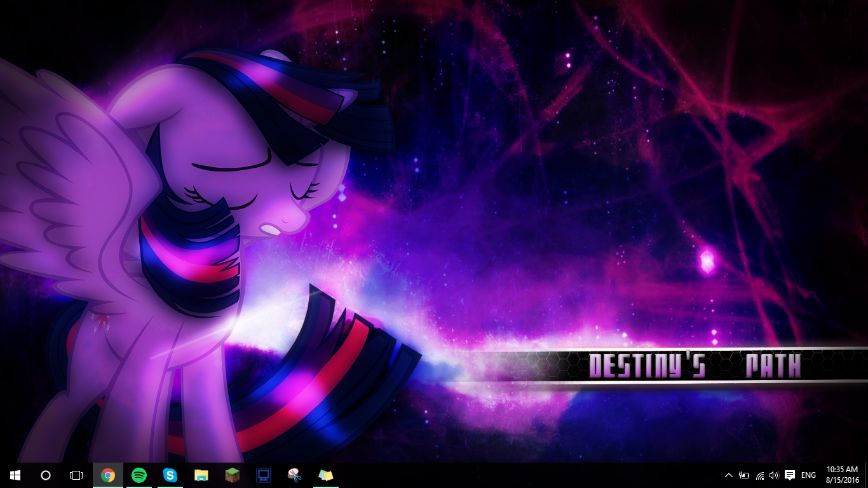This screenshot has height=488, width=868.
Task: Check battery status in system tray
Action: 744,475
